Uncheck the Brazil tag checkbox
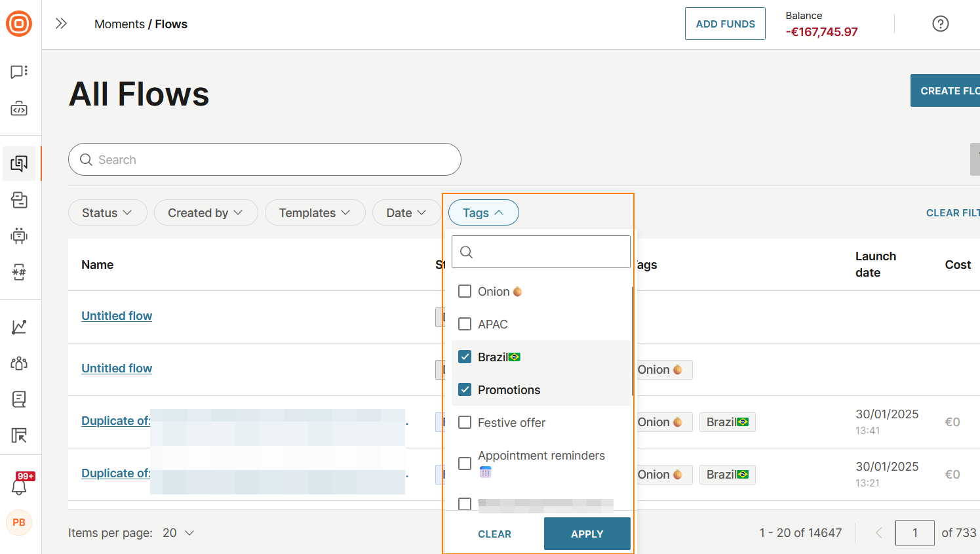This screenshot has width=980, height=554. tap(465, 357)
